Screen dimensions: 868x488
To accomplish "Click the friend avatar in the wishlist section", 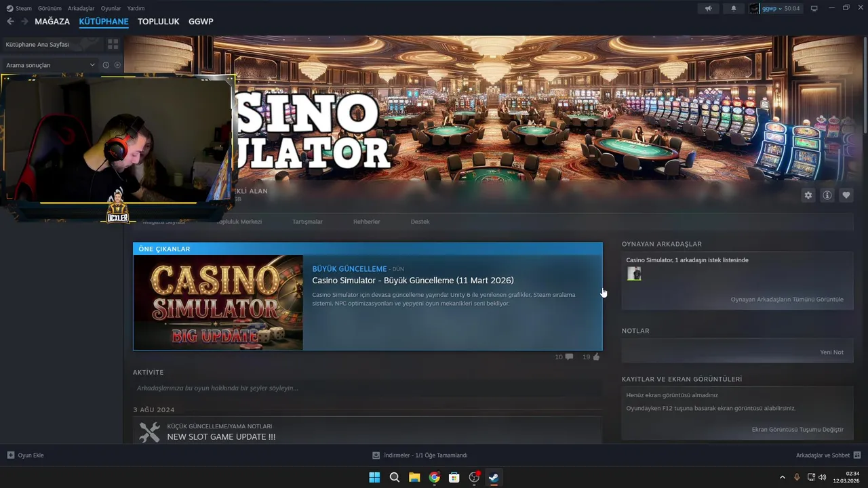I will [x=634, y=274].
